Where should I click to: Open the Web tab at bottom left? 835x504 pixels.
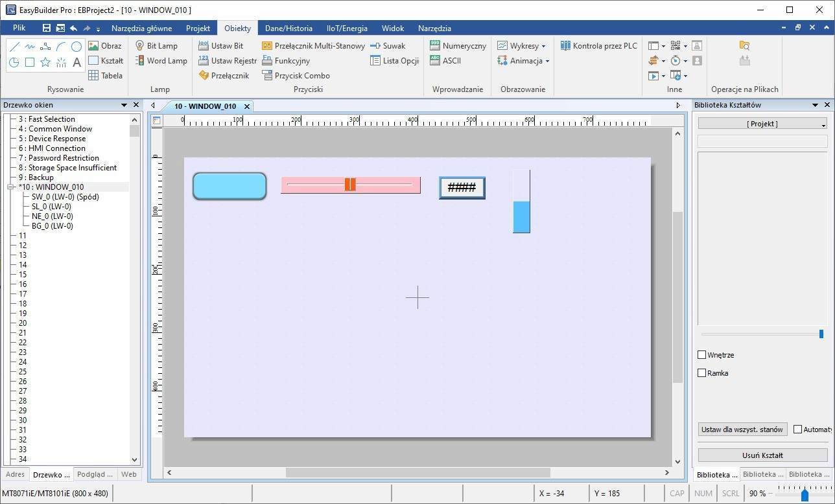click(129, 475)
